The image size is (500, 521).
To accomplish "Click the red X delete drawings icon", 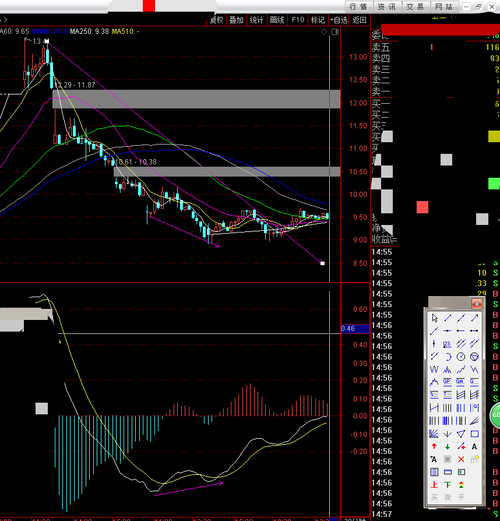I will [461, 459].
